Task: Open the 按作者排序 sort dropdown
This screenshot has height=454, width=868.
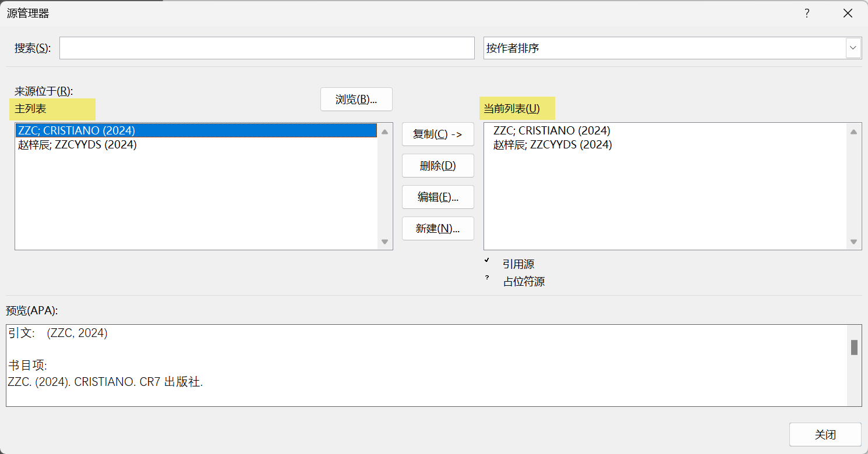Action: (672, 48)
